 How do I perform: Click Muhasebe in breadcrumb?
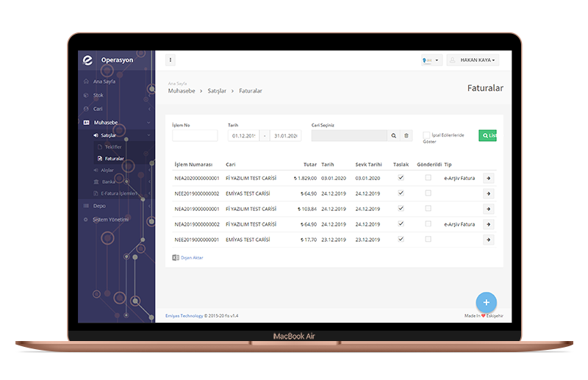(x=182, y=91)
